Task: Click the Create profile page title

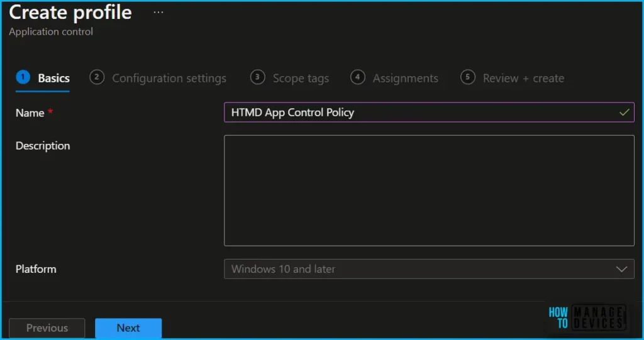Action: 70,12
